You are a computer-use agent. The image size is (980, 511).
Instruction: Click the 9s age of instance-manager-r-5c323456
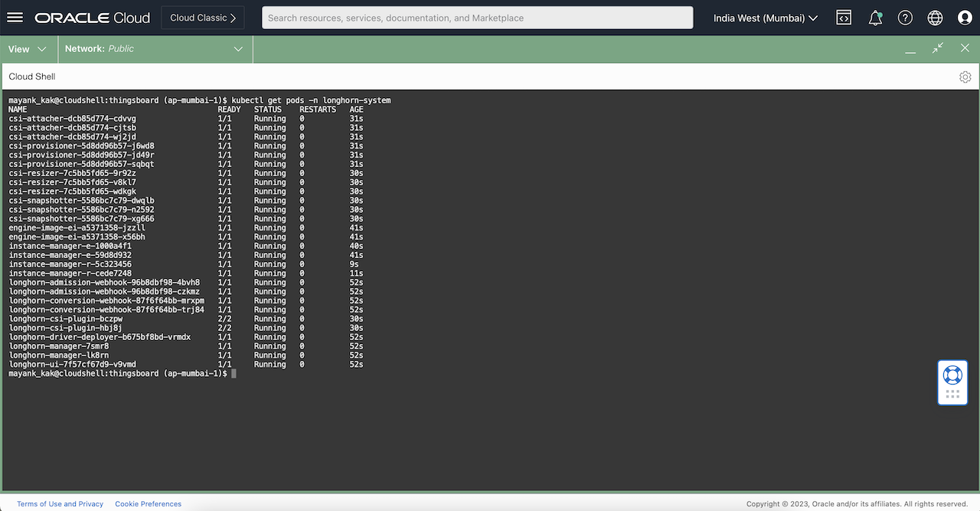[354, 264]
